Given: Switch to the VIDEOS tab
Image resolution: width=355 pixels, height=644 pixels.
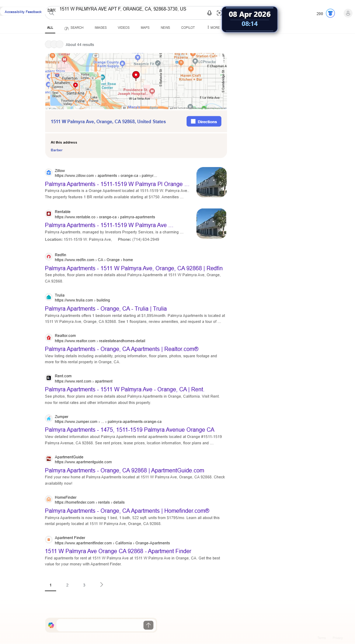Looking at the screenshot, I should [x=123, y=28].
